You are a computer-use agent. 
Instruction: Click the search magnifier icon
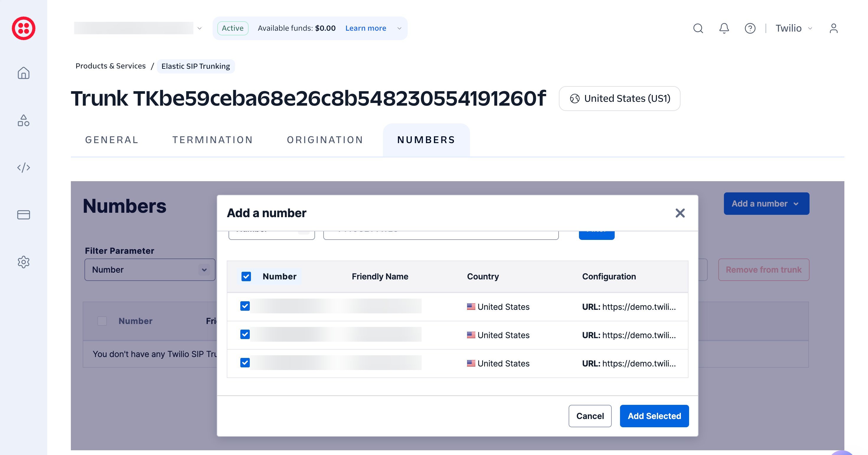click(x=698, y=28)
